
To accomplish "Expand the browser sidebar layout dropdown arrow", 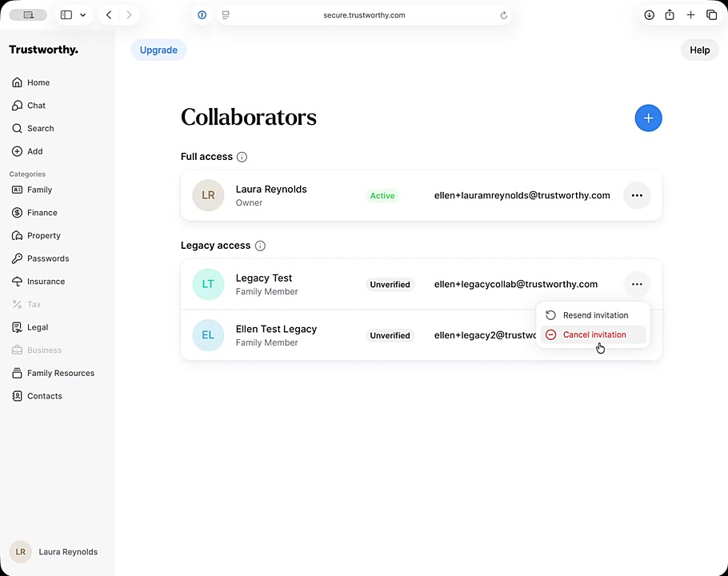I will pyautogui.click(x=82, y=15).
